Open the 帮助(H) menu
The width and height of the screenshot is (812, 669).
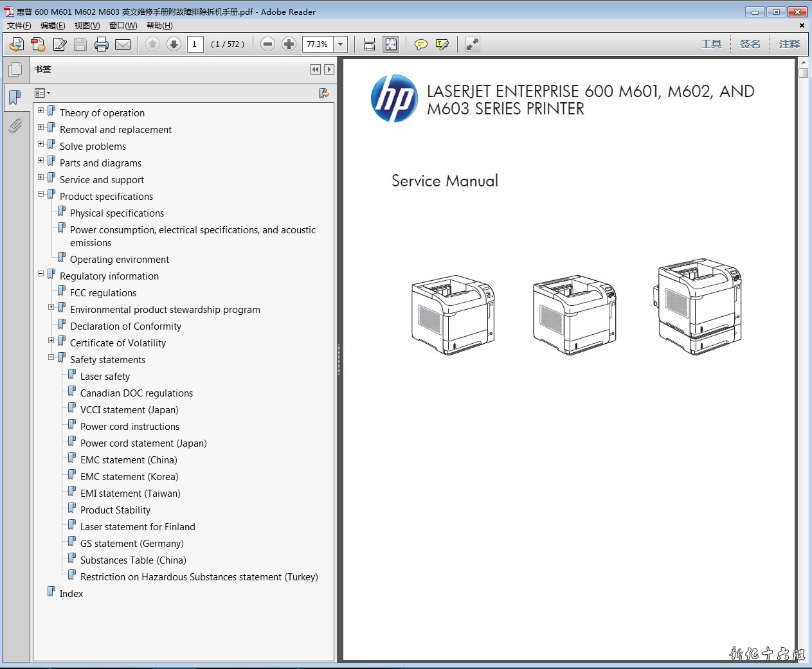pyautogui.click(x=159, y=26)
